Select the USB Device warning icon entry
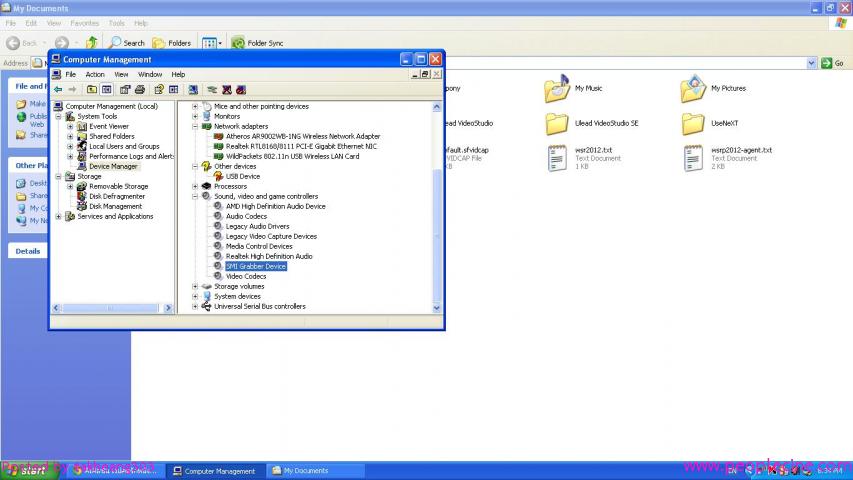The height and width of the screenshot is (480, 853). pos(218,176)
